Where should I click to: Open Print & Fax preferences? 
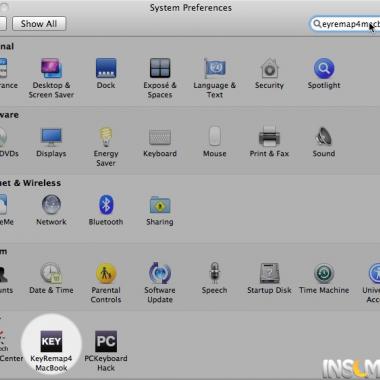(269, 142)
